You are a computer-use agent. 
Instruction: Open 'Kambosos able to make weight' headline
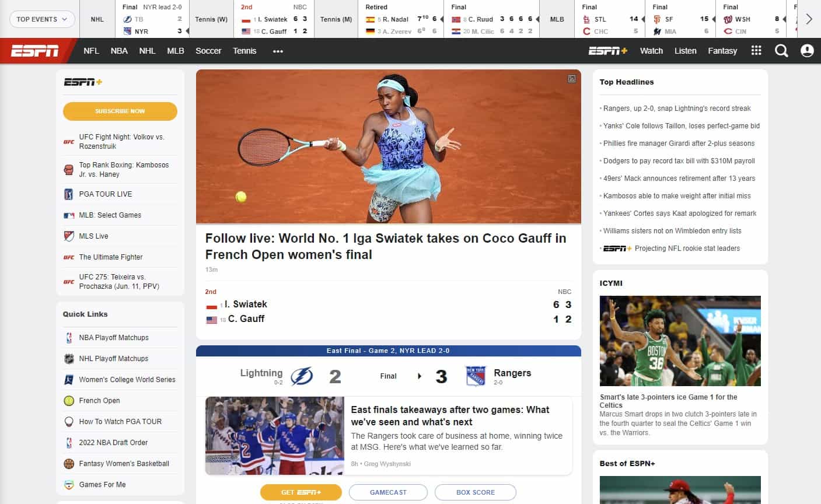click(677, 196)
